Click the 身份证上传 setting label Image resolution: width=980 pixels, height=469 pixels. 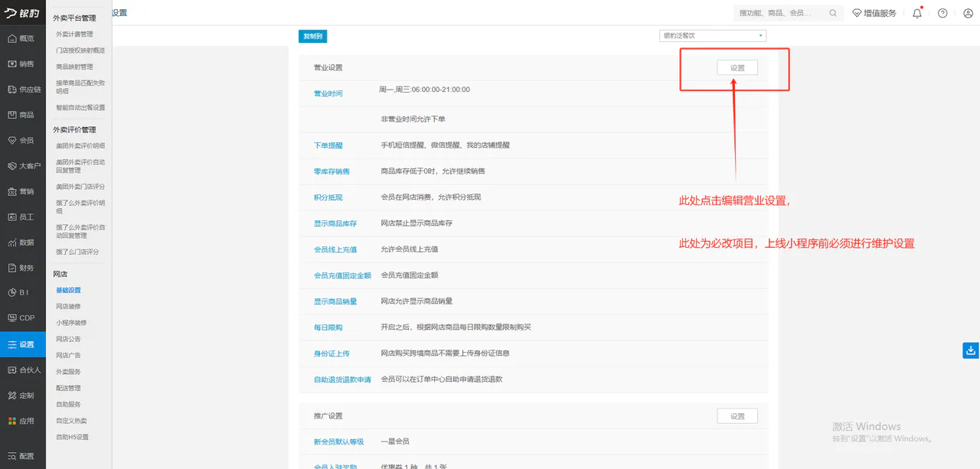(x=332, y=353)
